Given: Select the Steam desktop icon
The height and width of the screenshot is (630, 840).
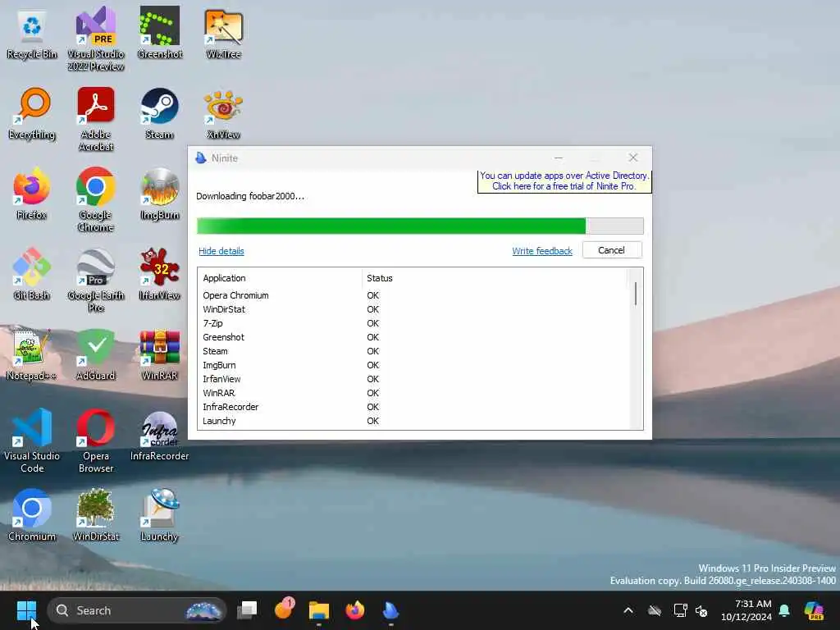Looking at the screenshot, I should tap(160, 113).
